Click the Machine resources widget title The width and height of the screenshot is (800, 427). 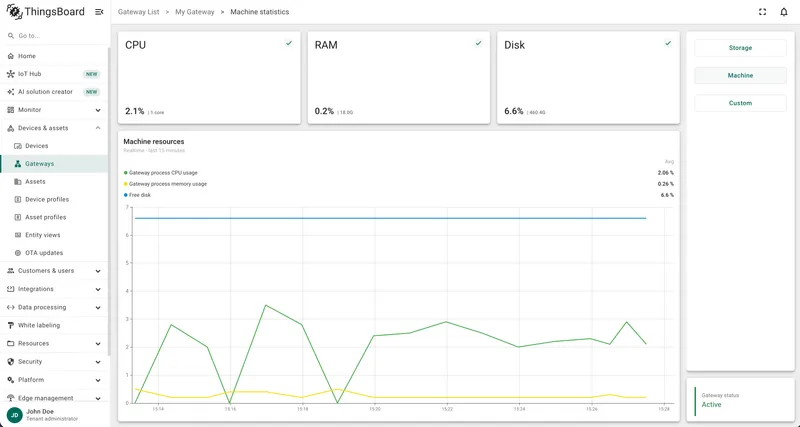[x=154, y=142]
